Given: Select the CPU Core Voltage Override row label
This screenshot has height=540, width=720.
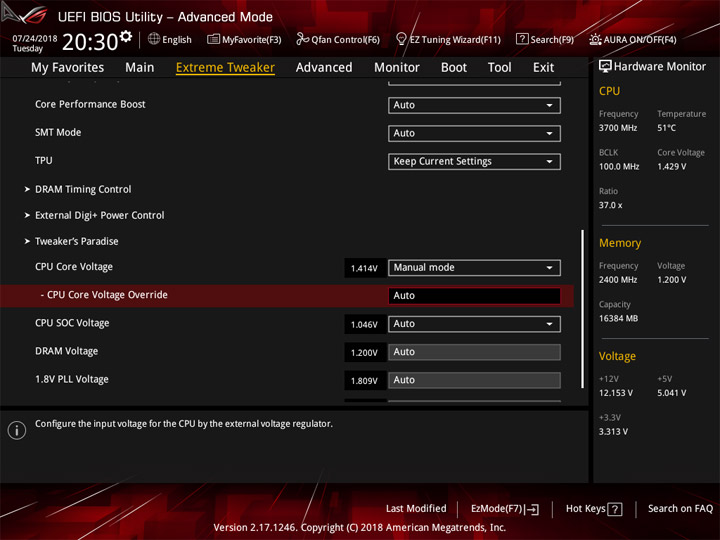Looking at the screenshot, I should pos(104,295).
